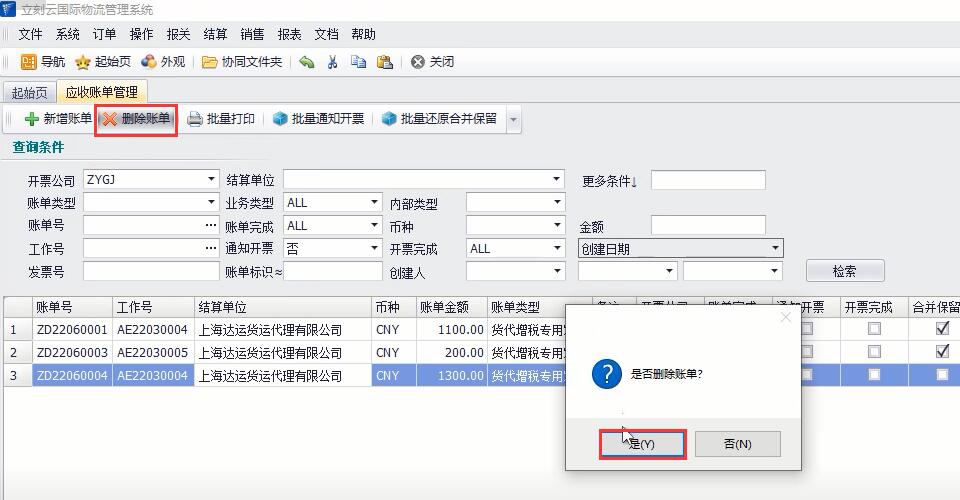The height and width of the screenshot is (500, 960).
Task: Click the paste clipboard icon
Action: tap(385, 62)
